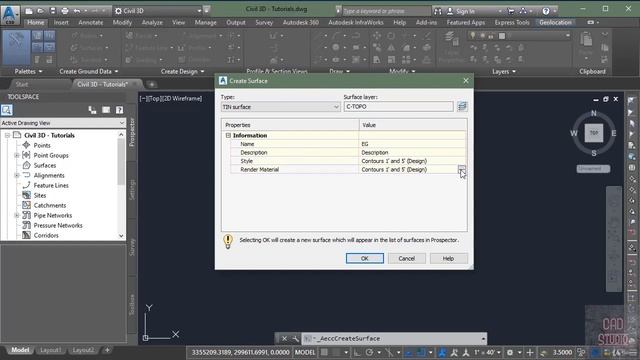Open the Civil 3D workspace dropdown

(158, 11)
